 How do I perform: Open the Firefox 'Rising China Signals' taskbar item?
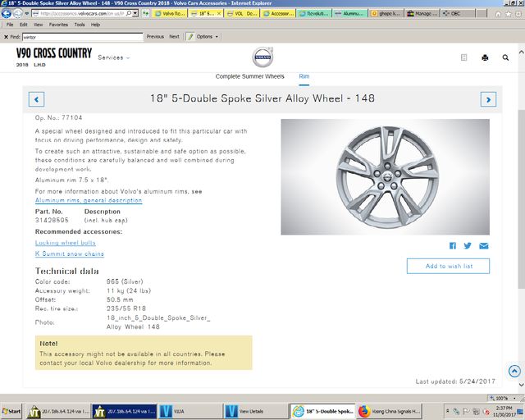pos(388,411)
